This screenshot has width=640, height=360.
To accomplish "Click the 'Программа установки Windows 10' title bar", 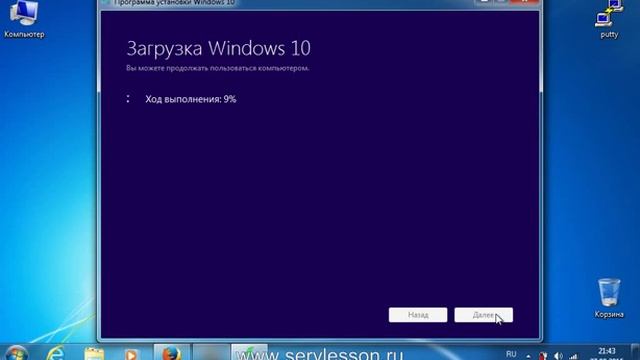I will tap(175, 2).
